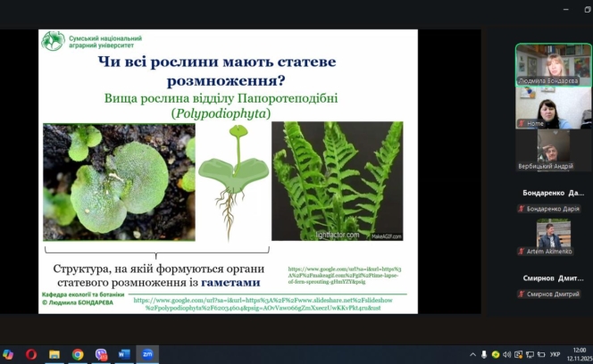Open File Explorer from the taskbar
The width and height of the screenshot is (593, 364).
pyautogui.click(x=54, y=354)
